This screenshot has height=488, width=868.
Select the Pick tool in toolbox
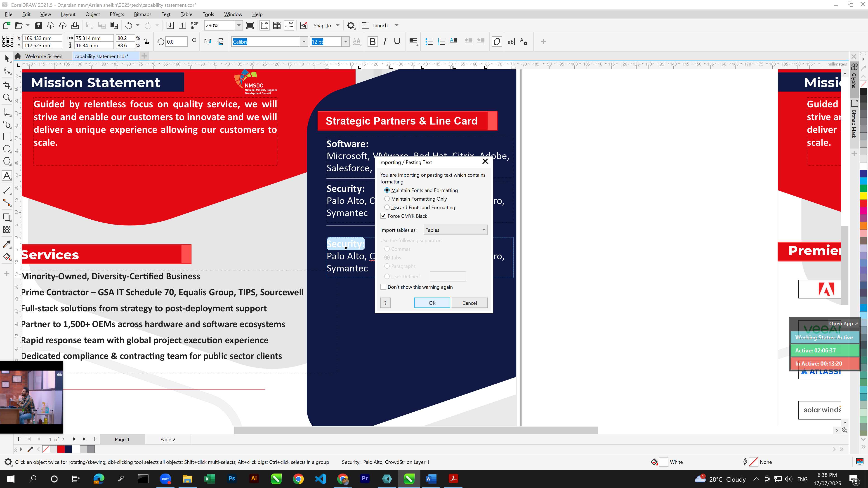(7, 58)
